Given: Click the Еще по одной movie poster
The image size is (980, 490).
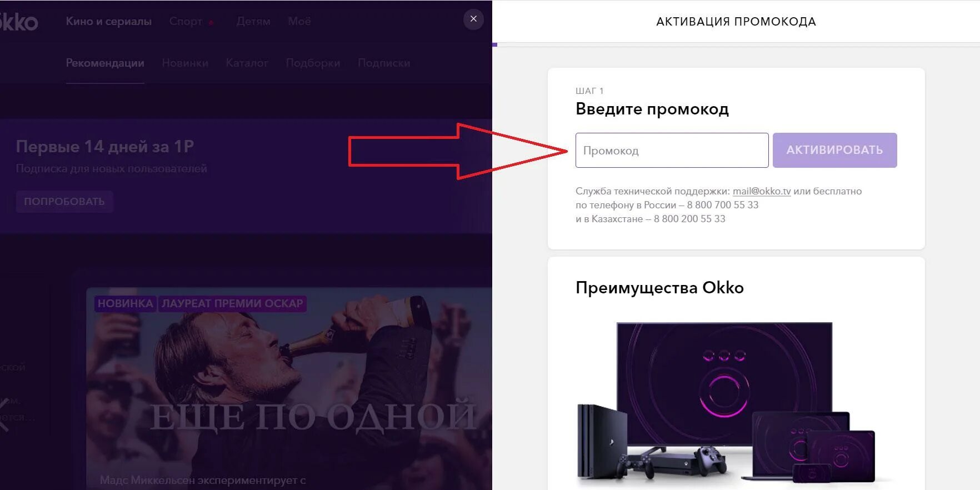Looking at the screenshot, I should (x=289, y=389).
